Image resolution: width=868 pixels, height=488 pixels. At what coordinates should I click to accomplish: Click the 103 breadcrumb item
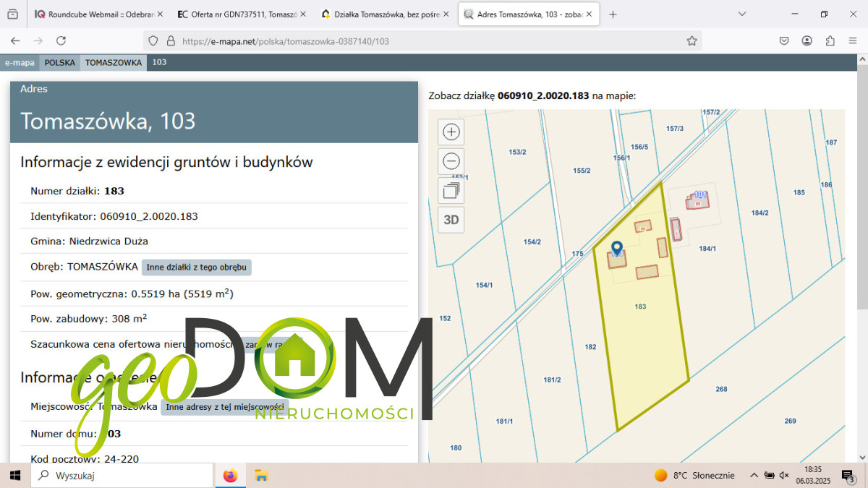pyautogui.click(x=159, y=62)
